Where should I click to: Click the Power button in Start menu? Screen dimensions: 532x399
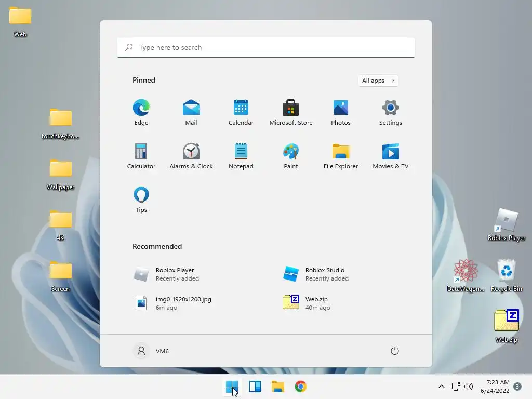pos(395,351)
